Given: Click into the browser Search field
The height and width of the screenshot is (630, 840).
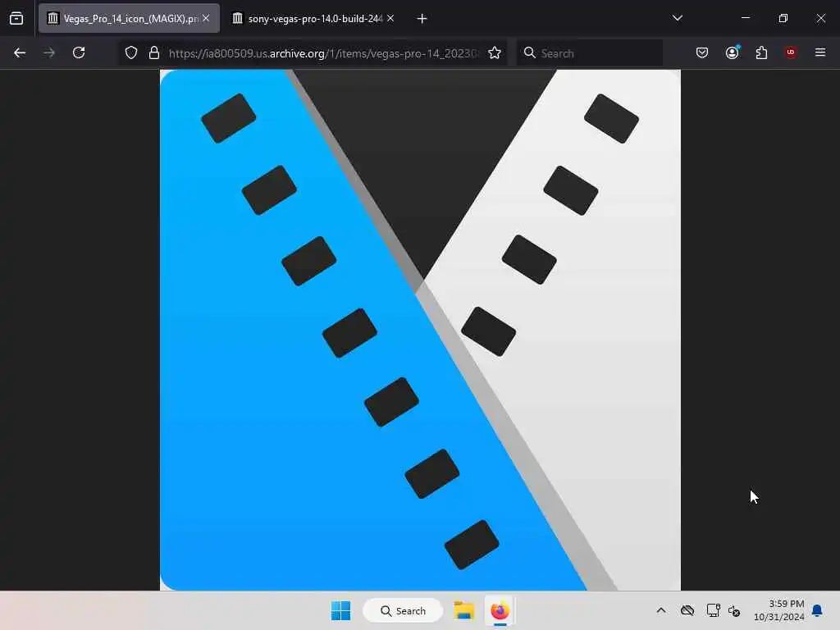Looking at the screenshot, I should click(x=590, y=53).
